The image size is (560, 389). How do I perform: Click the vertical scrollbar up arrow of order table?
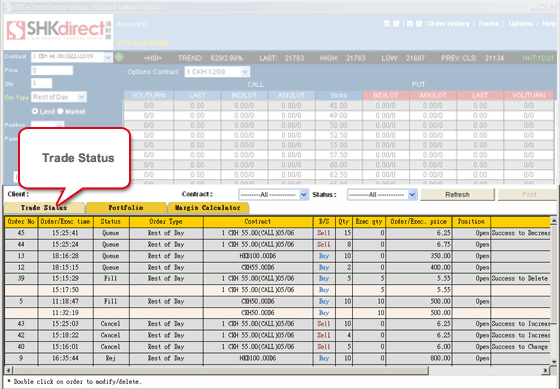554,221
